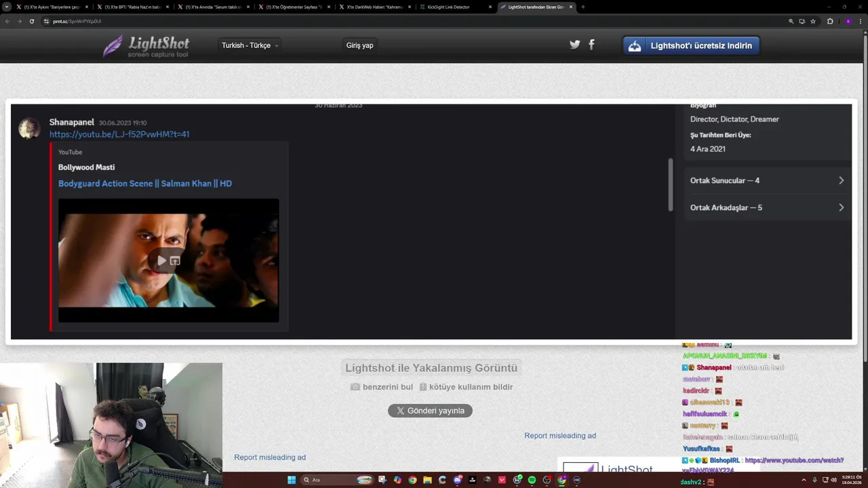Open the browser extensions puzzle icon
Image resolution: width=868 pixels, height=488 pixels.
[x=830, y=21]
